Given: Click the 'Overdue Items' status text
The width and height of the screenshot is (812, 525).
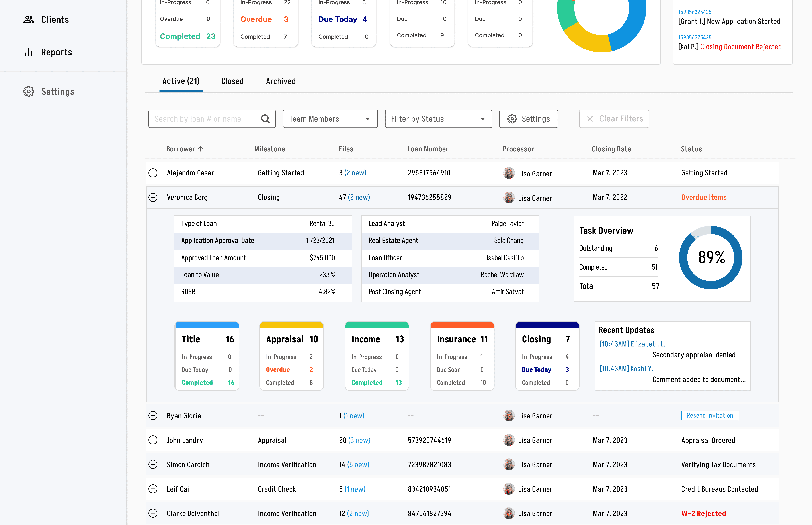Looking at the screenshot, I should (x=704, y=197).
